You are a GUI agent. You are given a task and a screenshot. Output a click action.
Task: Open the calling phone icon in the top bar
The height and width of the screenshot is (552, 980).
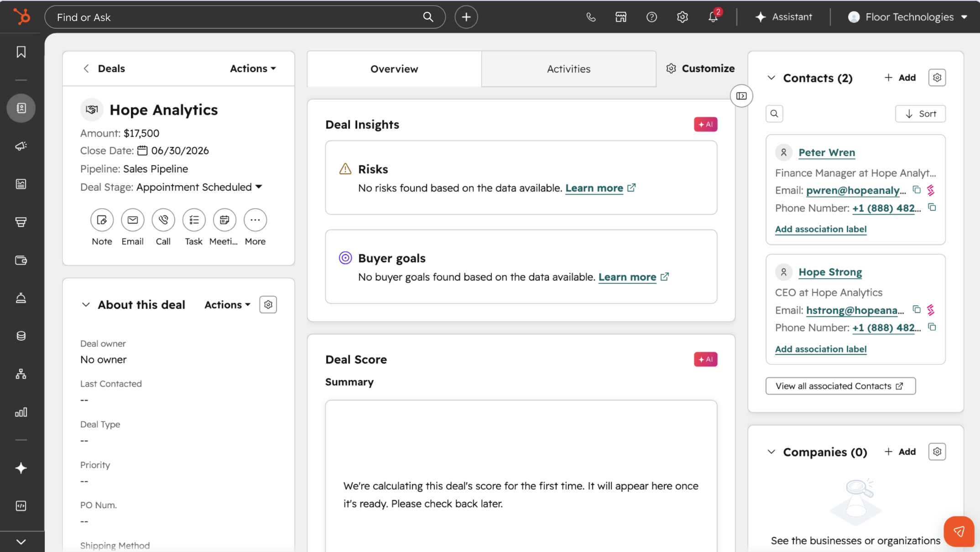(x=591, y=17)
